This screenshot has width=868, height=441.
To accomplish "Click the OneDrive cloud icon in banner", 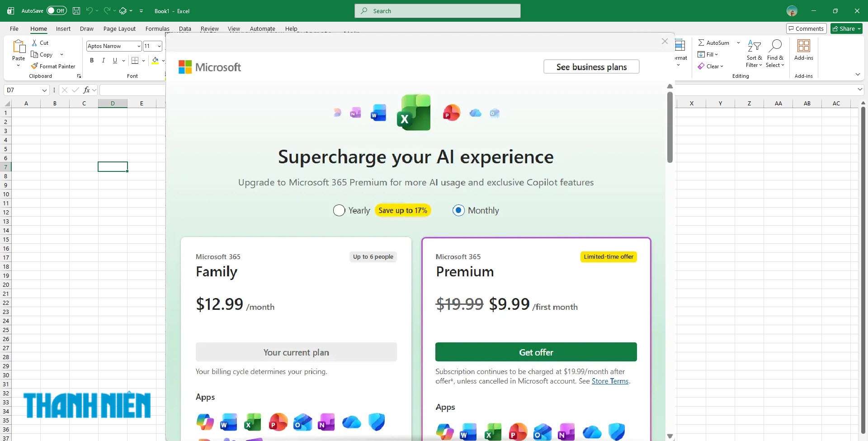I will [475, 113].
